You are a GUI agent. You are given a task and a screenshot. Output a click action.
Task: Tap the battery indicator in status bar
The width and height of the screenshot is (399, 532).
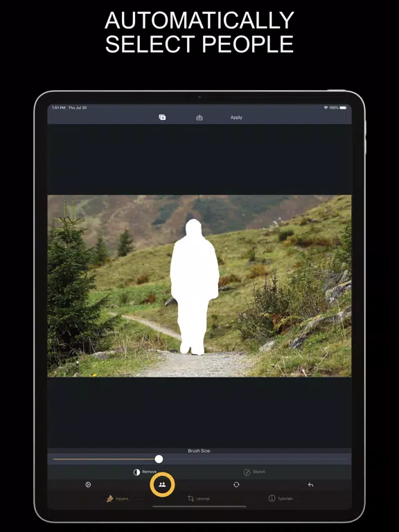pyautogui.click(x=343, y=107)
